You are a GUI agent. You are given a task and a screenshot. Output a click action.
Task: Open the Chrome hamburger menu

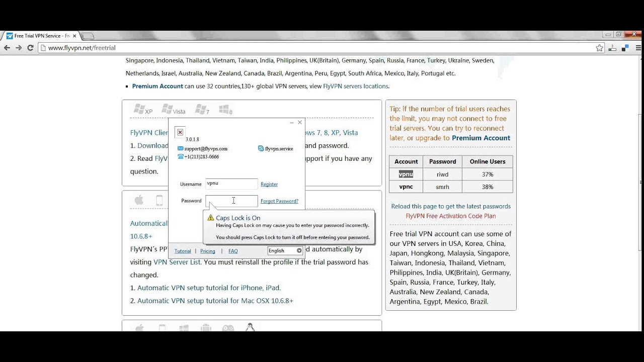click(638, 48)
